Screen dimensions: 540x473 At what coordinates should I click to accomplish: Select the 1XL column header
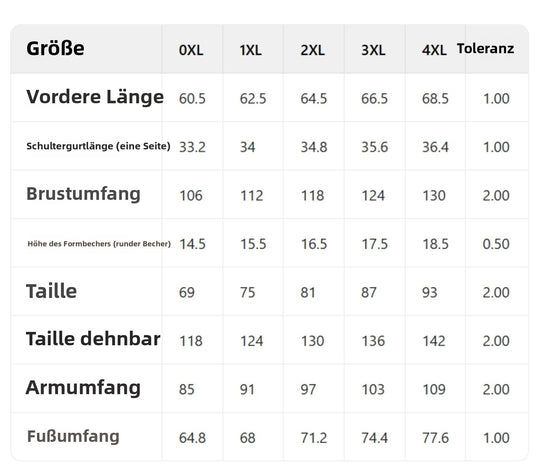[250, 50]
